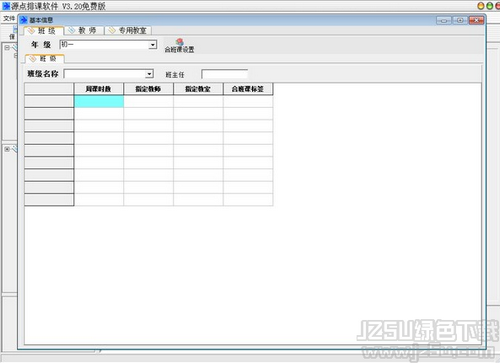This screenshot has width=500, height=363.
Task: Collapse the top tree node in left panel
Action: pyautogui.click(x=7, y=48)
